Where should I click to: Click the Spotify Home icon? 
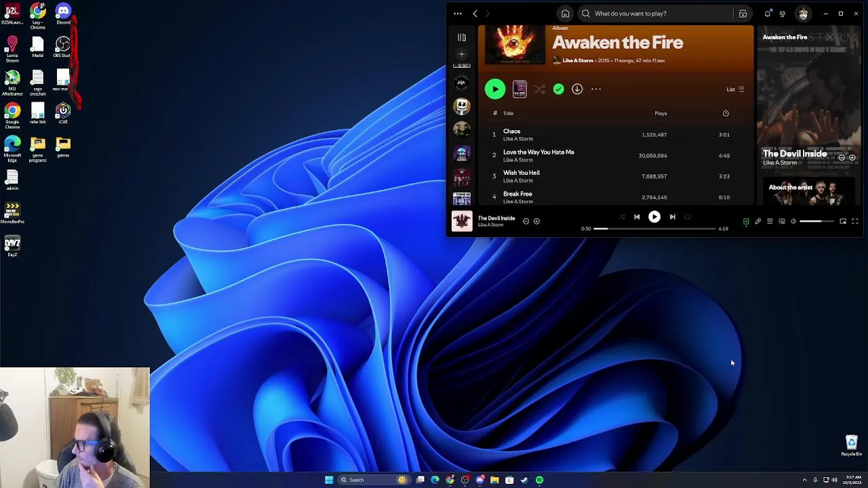(x=565, y=14)
